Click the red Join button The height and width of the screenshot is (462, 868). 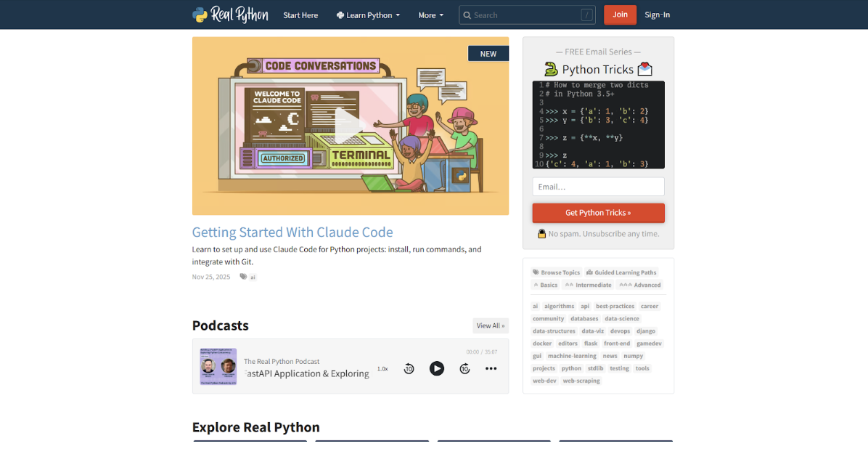click(x=620, y=15)
